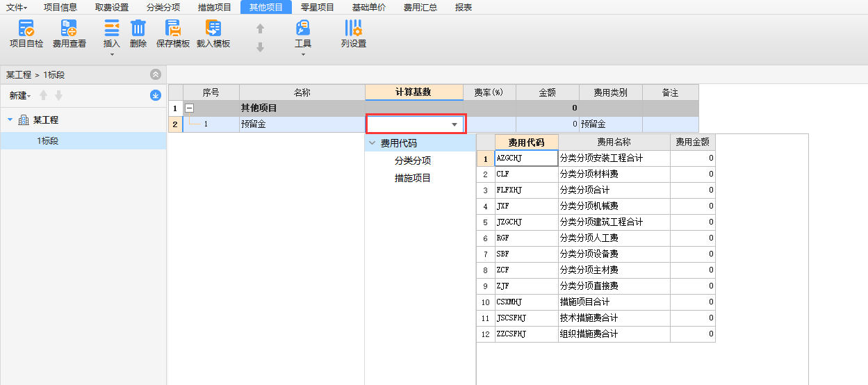Click the AZGCHJ fee code cell
Screen dimensions: 868x385
(x=526, y=158)
